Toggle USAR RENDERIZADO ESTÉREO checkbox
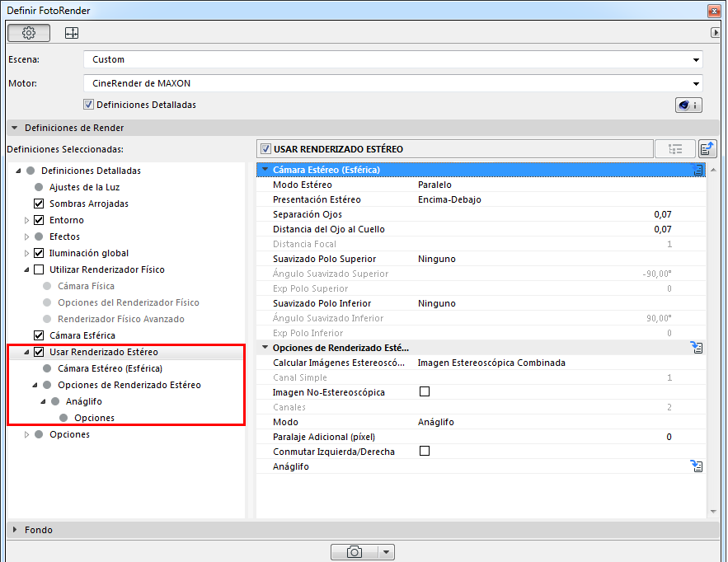The image size is (728, 562). (x=265, y=149)
